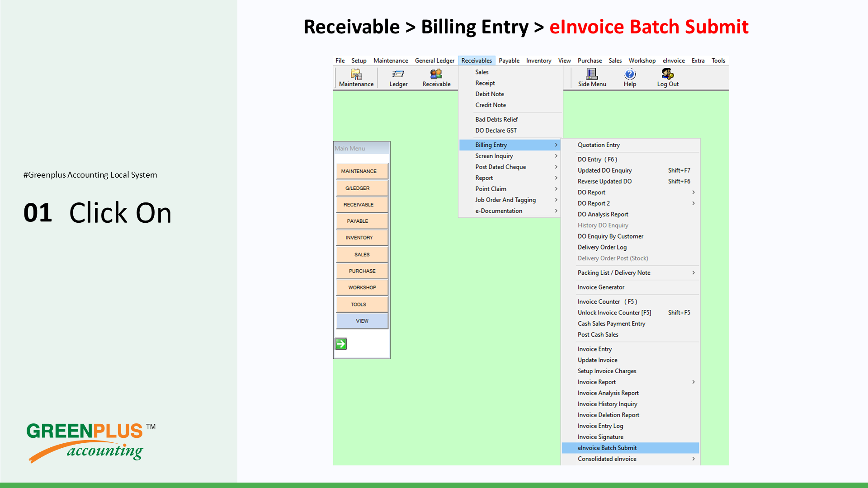Screen dimensions: 868x488
Task: Expand the e-Documentation submenu
Action: coord(510,211)
